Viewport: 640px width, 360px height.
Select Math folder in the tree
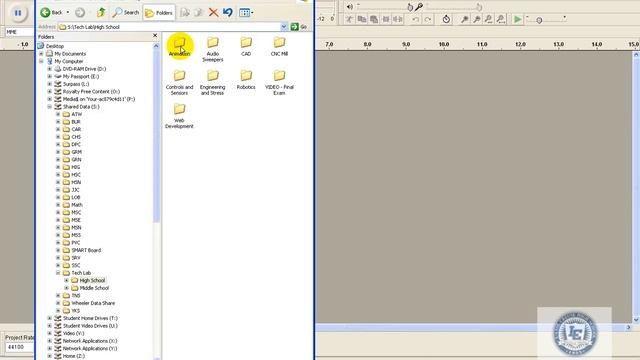pyautogui.click(x=77, y=205)
